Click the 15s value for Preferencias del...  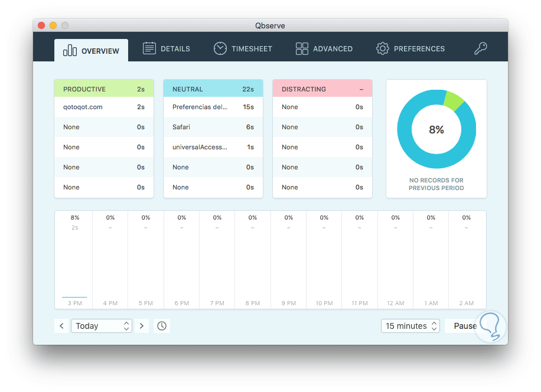(249, 107)
